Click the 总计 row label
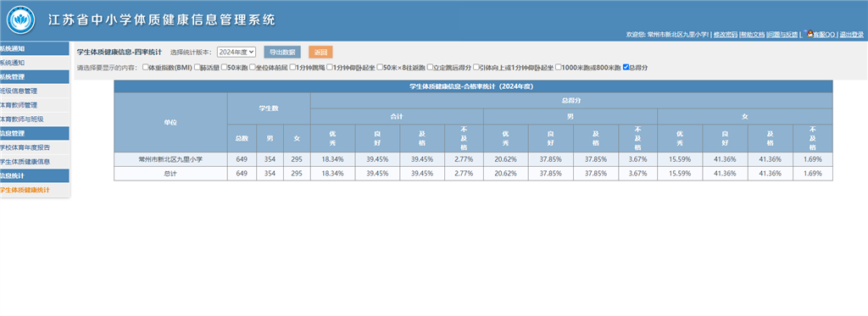 tap(170, 173)
